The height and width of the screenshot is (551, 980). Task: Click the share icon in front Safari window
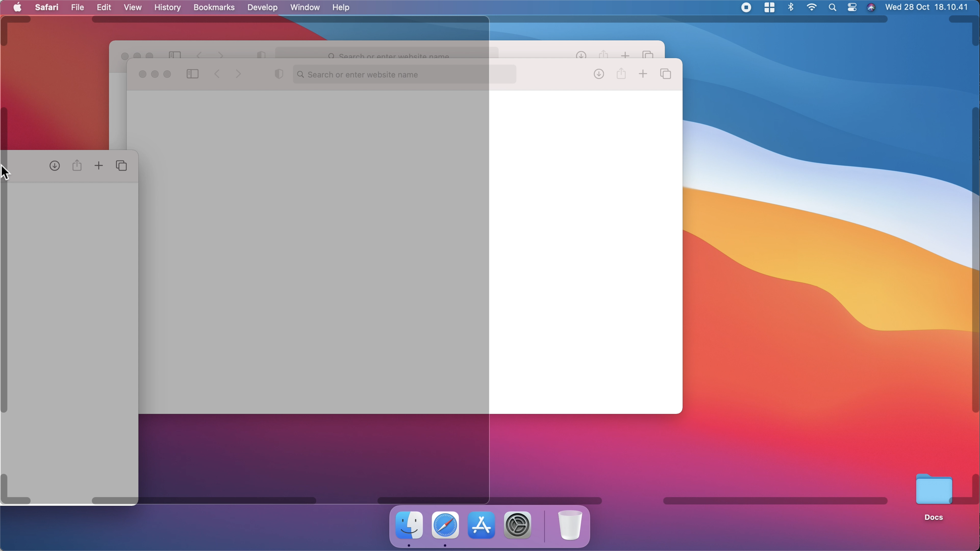click(621, 74)
